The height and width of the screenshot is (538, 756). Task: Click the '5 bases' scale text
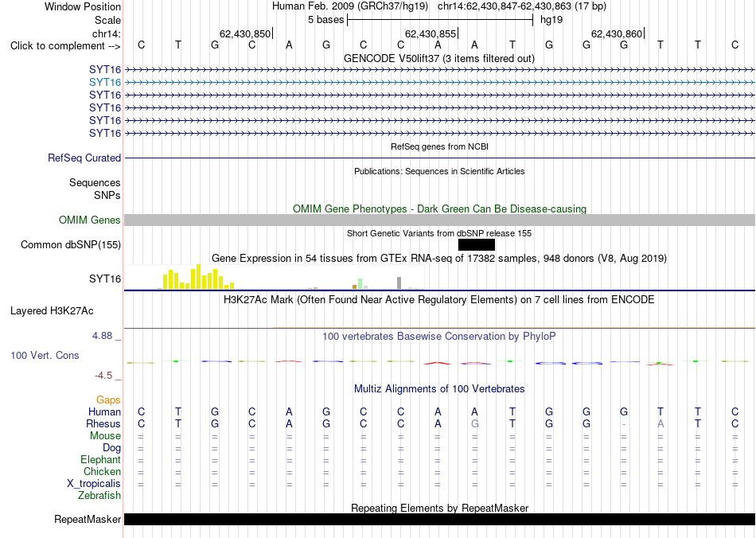click(x=326, y=20)
